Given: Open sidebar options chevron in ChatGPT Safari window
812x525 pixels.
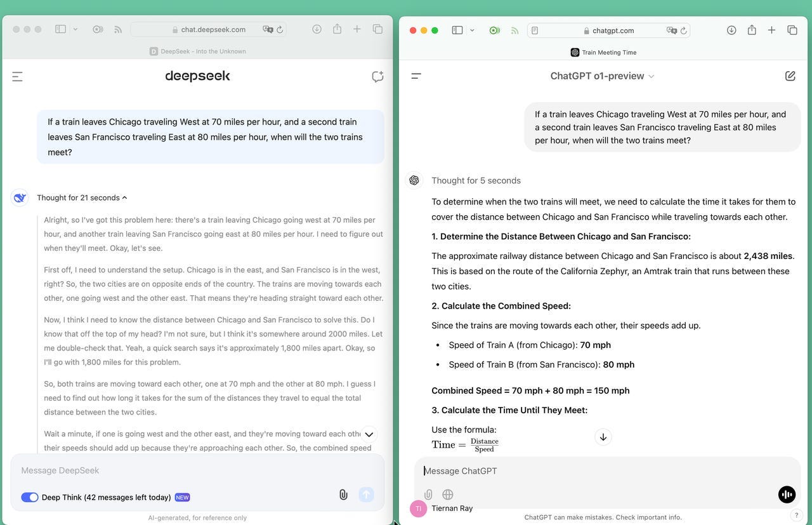Looking at the screenshot, I should [472, 30].
